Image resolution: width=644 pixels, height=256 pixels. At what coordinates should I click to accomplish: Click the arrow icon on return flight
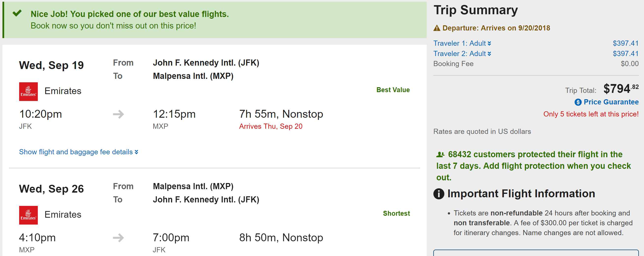pyautogui.click(x=118, y=238)
